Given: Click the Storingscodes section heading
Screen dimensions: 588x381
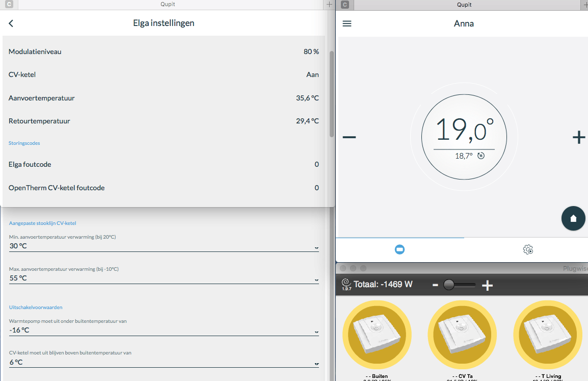Looking at the screenshot, I should point(24,143).
